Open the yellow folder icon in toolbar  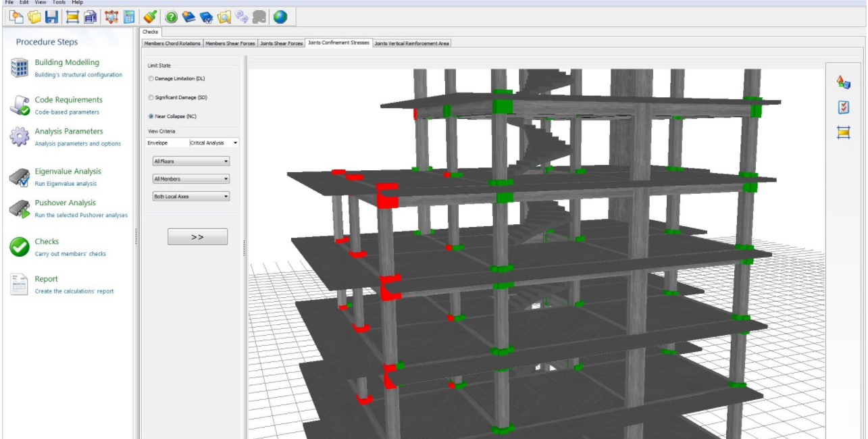point(34,17)
